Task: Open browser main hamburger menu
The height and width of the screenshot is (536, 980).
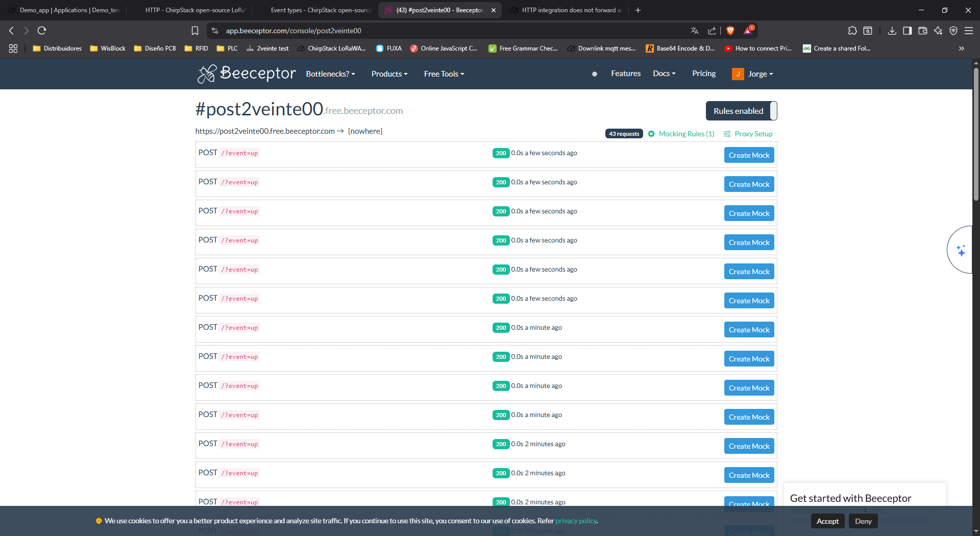Action: coord(969,31)
